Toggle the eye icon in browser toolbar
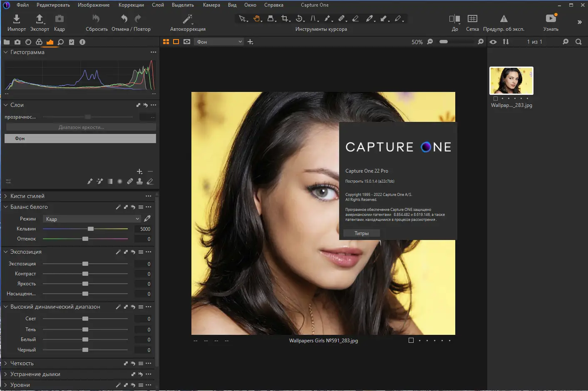The image size is (588, 391). (x=493, y=42)
